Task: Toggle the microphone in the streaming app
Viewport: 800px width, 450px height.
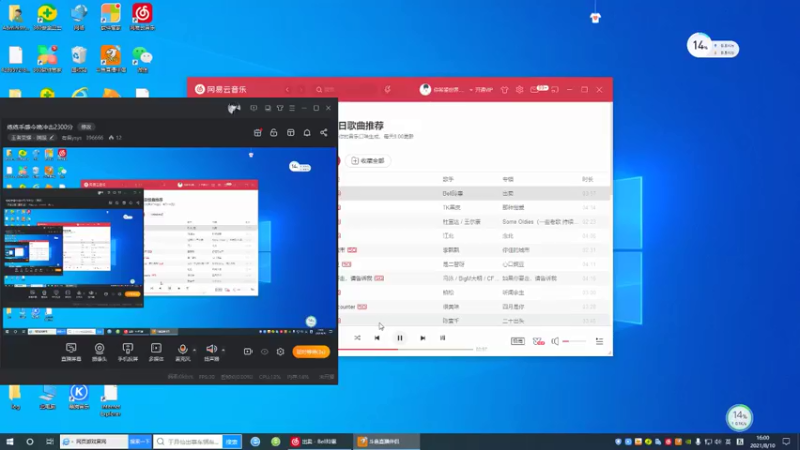Action: (x=183, y=352)
